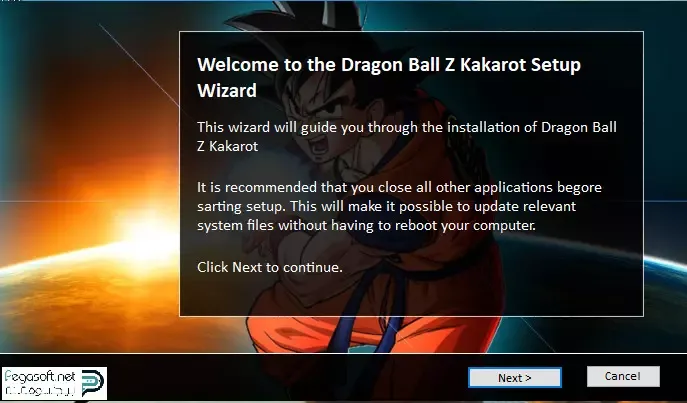Select the Pegasoft.net watermark text
Image resolution: width=687 pixels, height=403 pixels.
39,376
